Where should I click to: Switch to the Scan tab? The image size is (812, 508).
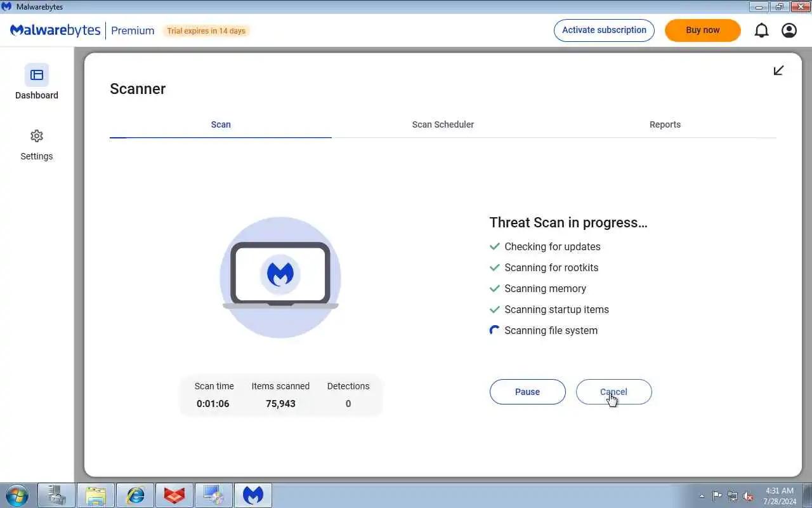[221, 124]
